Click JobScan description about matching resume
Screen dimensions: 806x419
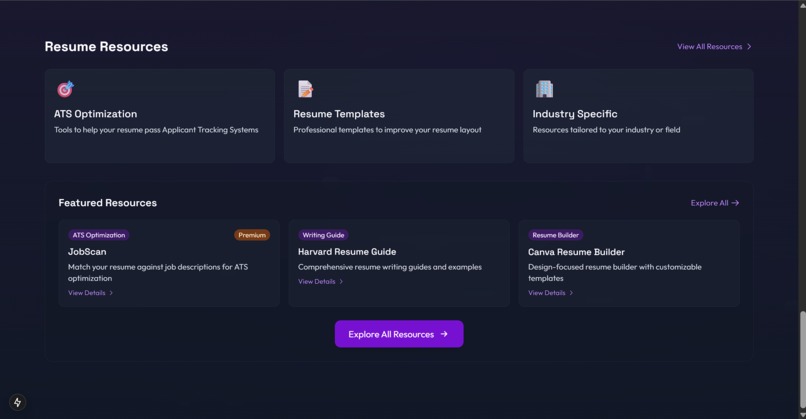(x=158, y=272)
